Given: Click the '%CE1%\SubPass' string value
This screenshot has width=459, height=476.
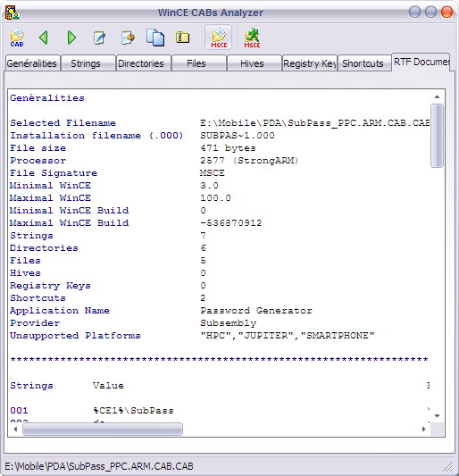Looking at the screenshot, I should pos(133,411).
